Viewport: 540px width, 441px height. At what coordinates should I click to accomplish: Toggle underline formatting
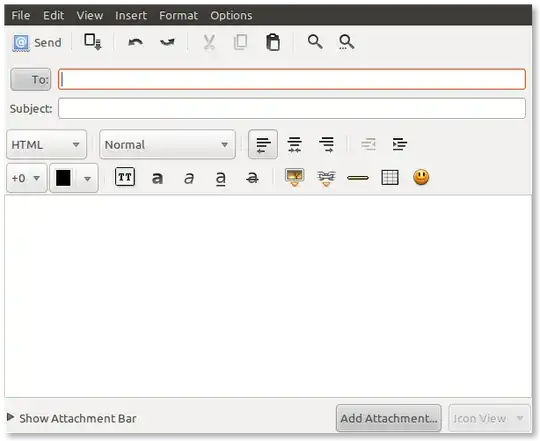tap(221, 179)
